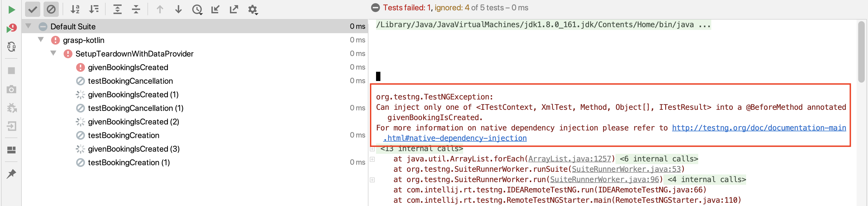Rerun failed tests icon
This screenshot has height=206, width=868.
tap(11, 28)
